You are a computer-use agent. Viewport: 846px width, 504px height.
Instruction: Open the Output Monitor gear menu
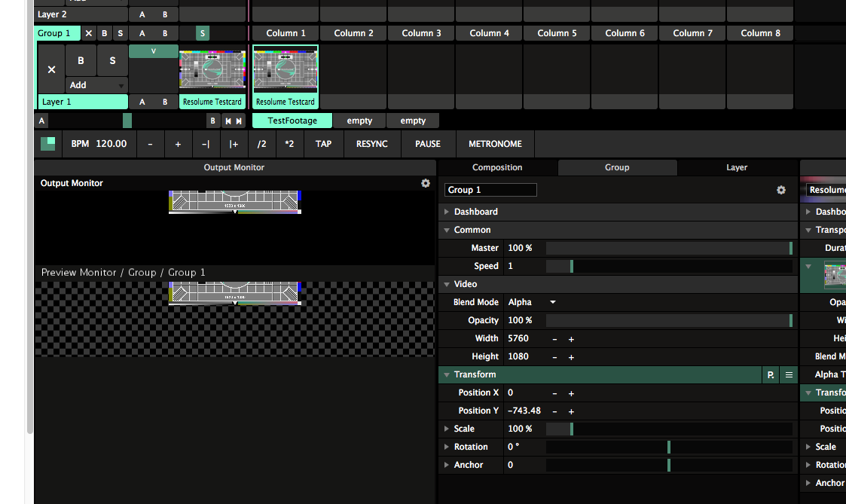point(426,183)
